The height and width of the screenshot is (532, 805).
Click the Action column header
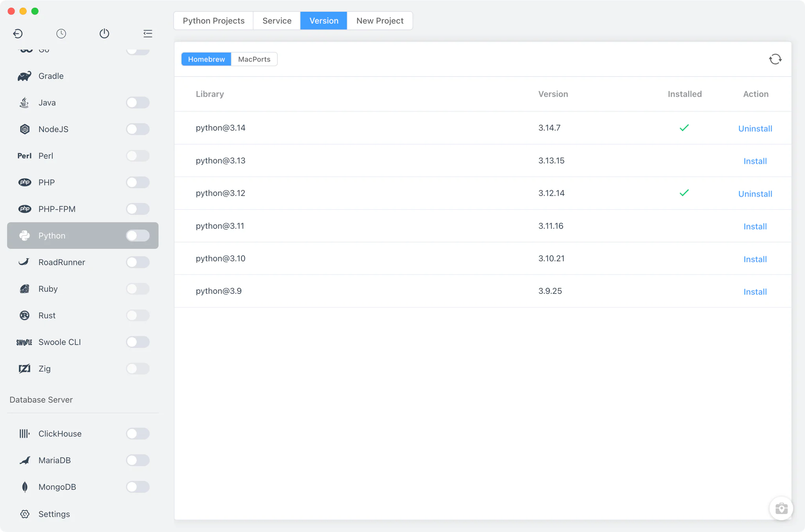(x=755, y=94)
